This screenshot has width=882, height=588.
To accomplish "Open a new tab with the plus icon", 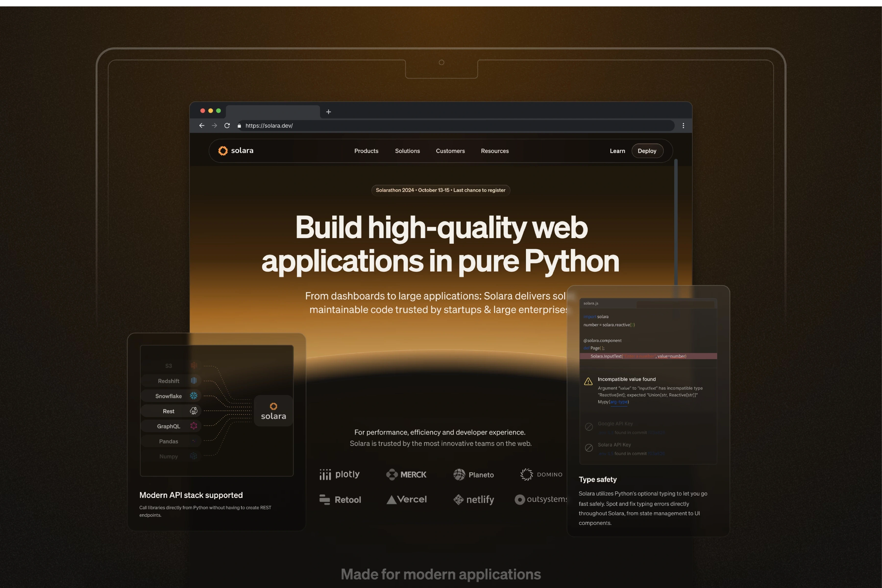I will point(329,112).
